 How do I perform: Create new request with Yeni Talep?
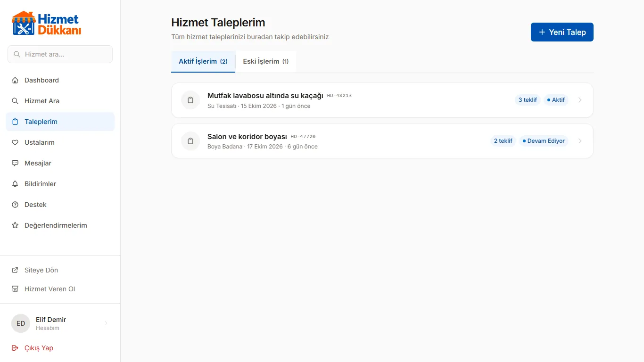562,32
